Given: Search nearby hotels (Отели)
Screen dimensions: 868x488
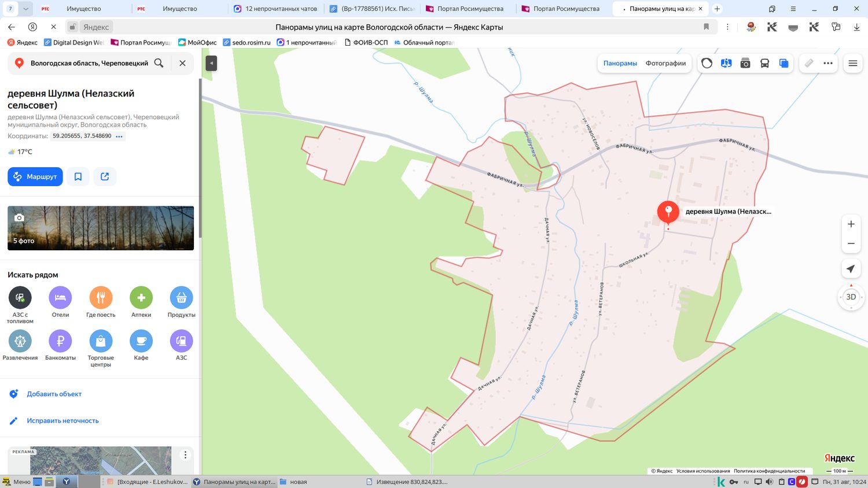Looking at the screenshot, I should tap(60, 298).
